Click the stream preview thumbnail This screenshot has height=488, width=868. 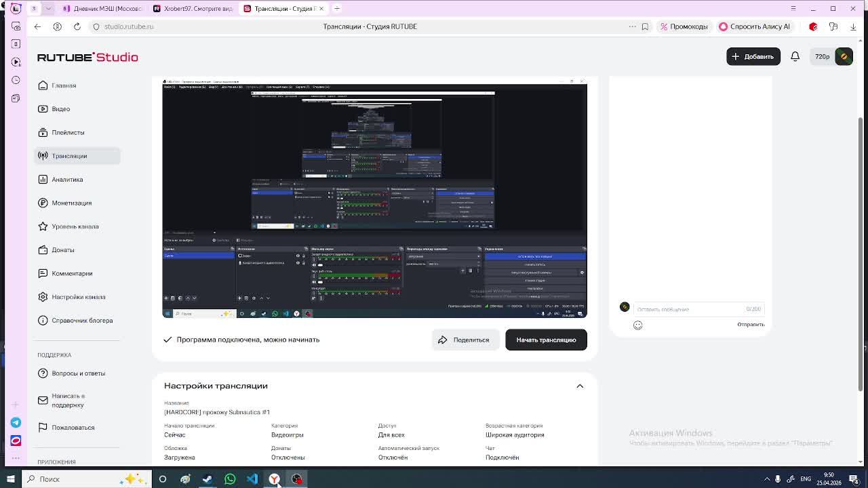tap(374, 198)
